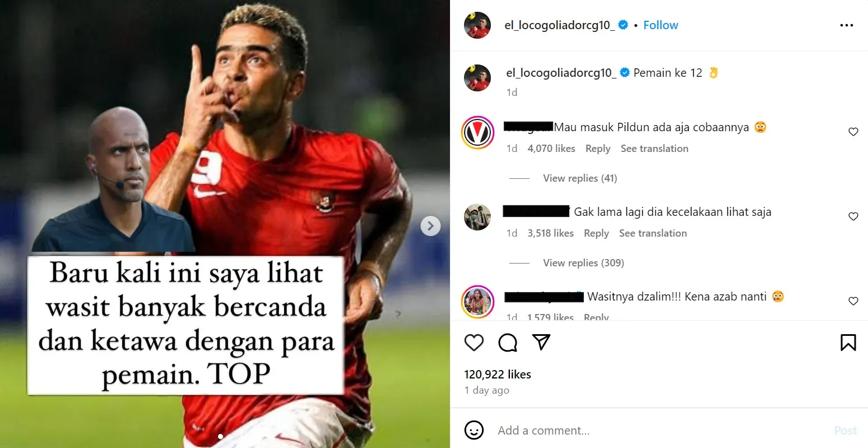Like the post with the heart icon

[474, 342]
